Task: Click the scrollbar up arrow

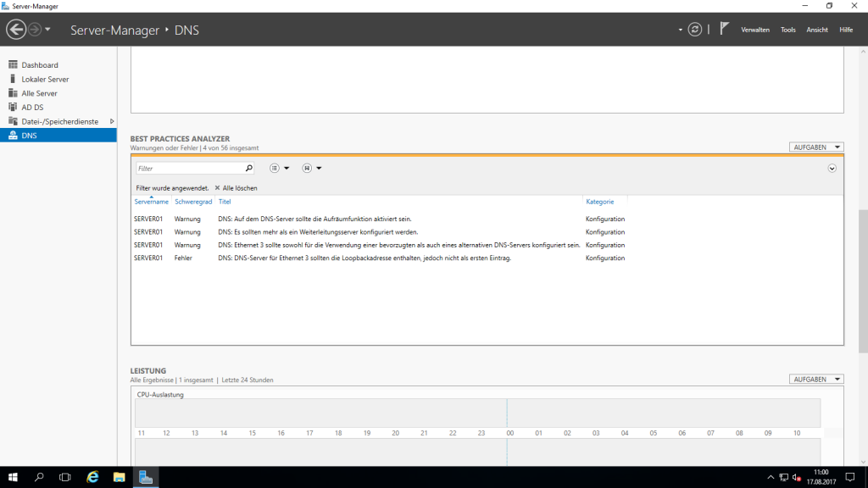Action: [x=863, y=52]
